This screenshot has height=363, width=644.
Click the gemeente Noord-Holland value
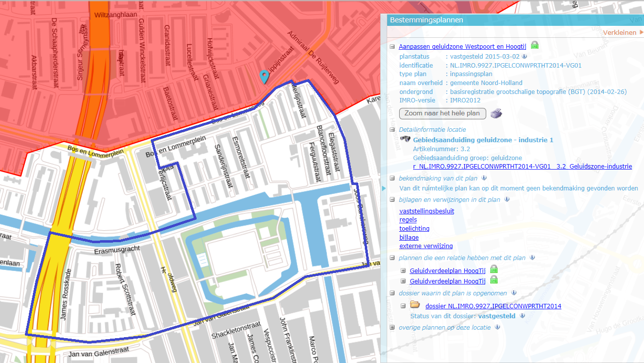486,83
